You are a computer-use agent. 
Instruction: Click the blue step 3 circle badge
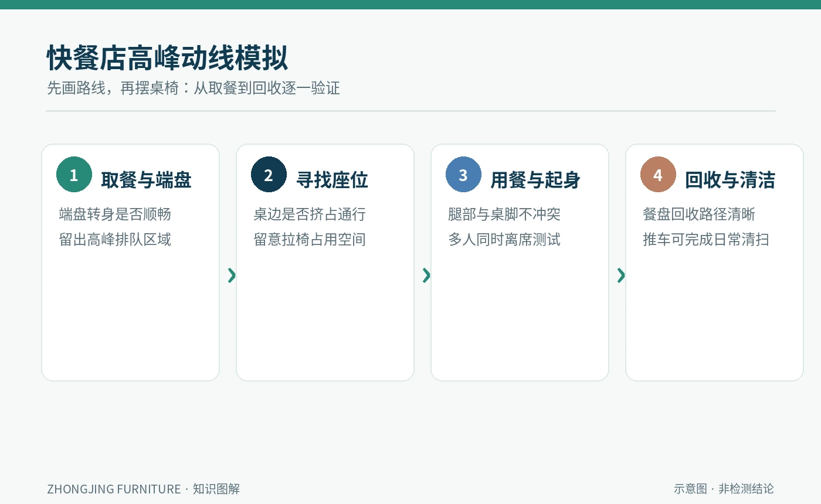463,175
